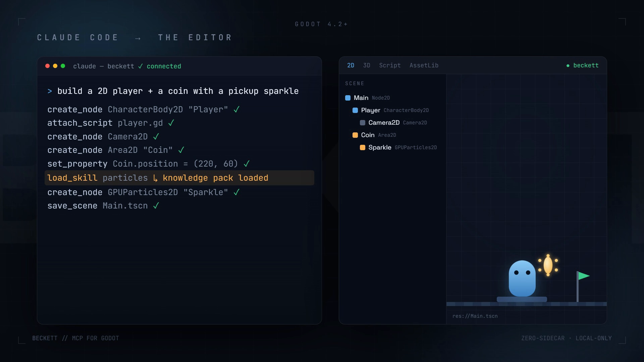This screenshot has width=644, height=362.
Task: Click the create_node Area2D "Coin" line
Action: [116, 150]
